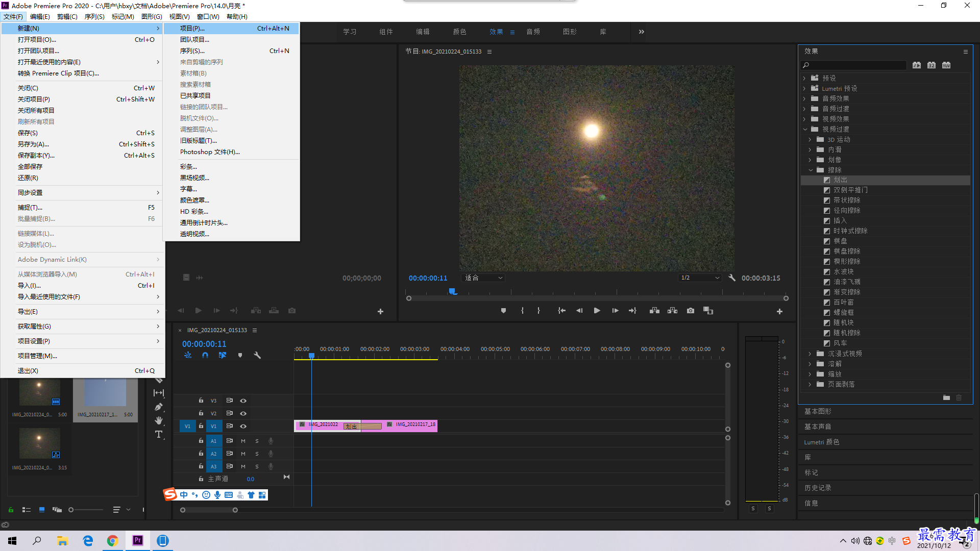Open timeline display settings wrench

pos(257,355)
